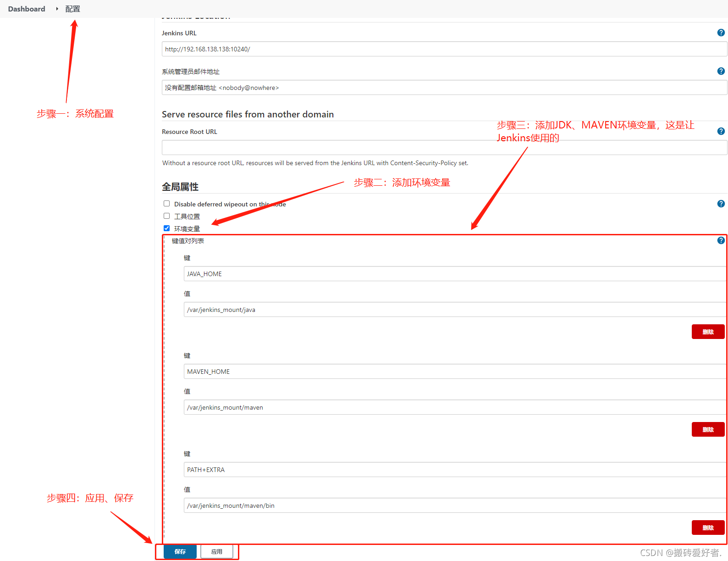Open help for Disable deferred wipeout option

(721, 204)
